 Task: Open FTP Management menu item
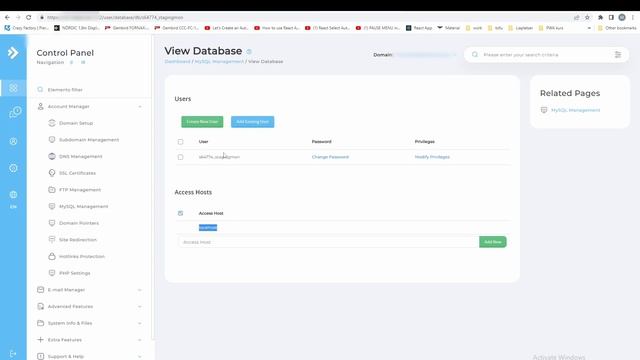[80, 190]
